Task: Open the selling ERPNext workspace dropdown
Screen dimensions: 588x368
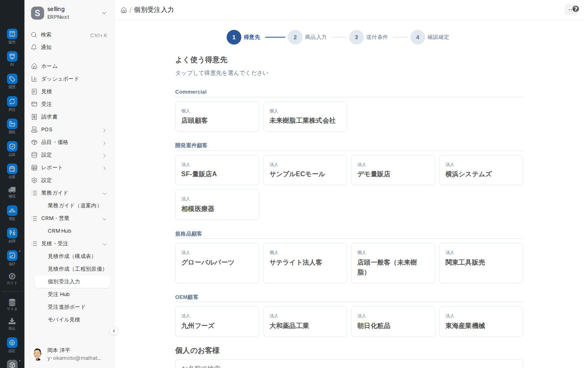Action: tap(104, 13)
